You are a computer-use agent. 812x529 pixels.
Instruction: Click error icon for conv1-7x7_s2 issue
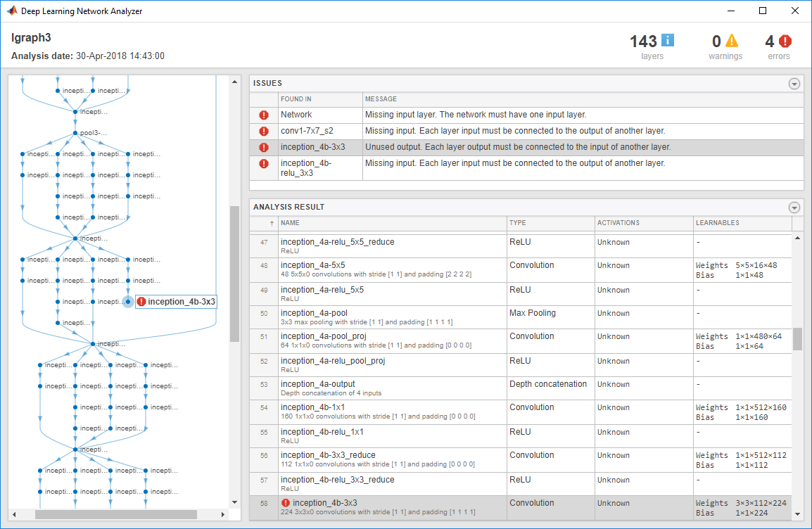264,131
